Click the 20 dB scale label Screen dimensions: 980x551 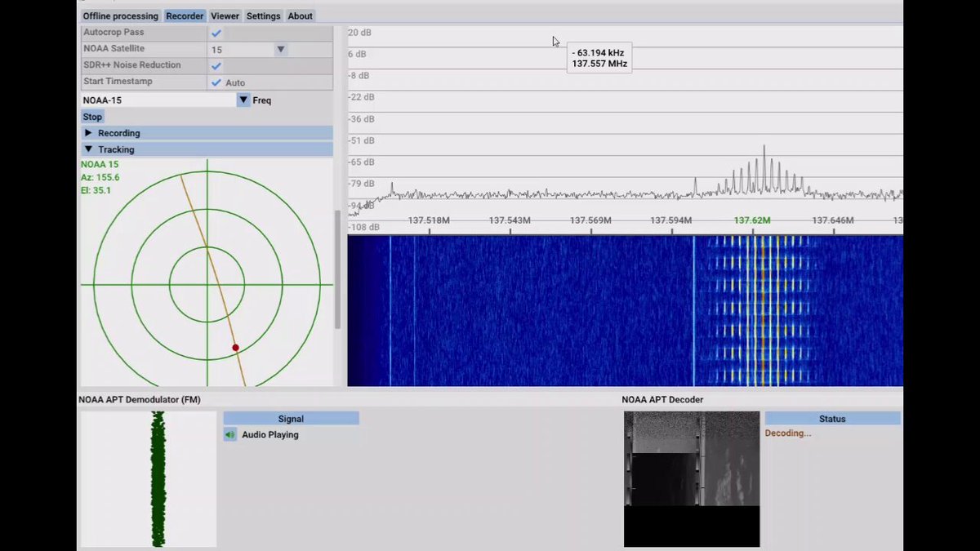point(359,33)
